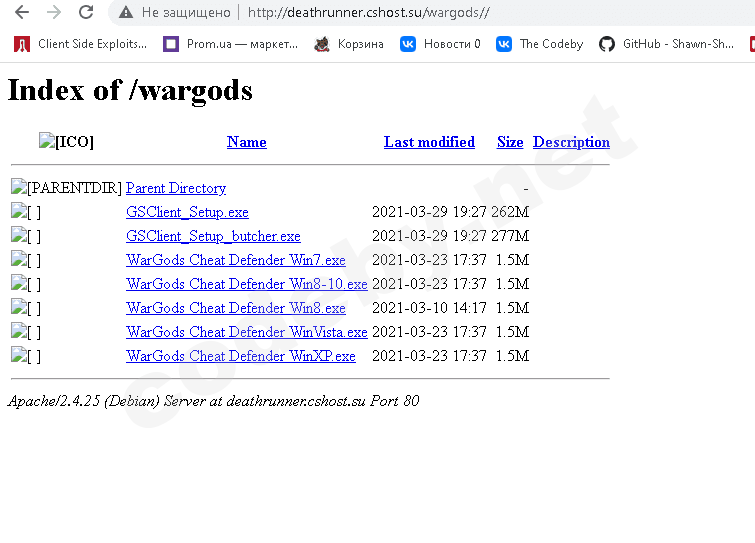
Task: Click the Index of /wargods heading
Action: [x=130, y=90]
